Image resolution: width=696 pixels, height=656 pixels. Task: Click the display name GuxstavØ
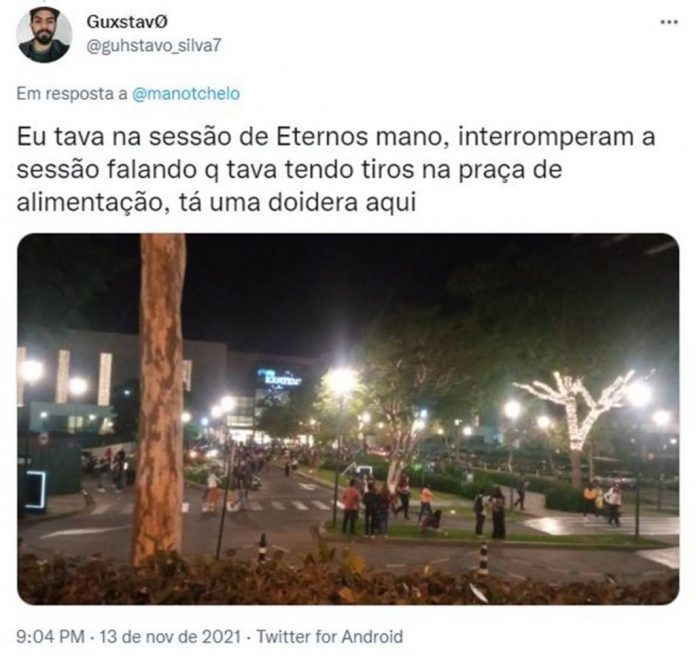click(x=127, y=22)
